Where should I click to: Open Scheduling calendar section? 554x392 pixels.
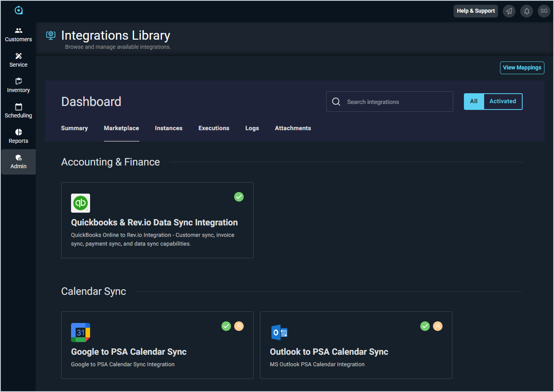[x=18, y=111]
